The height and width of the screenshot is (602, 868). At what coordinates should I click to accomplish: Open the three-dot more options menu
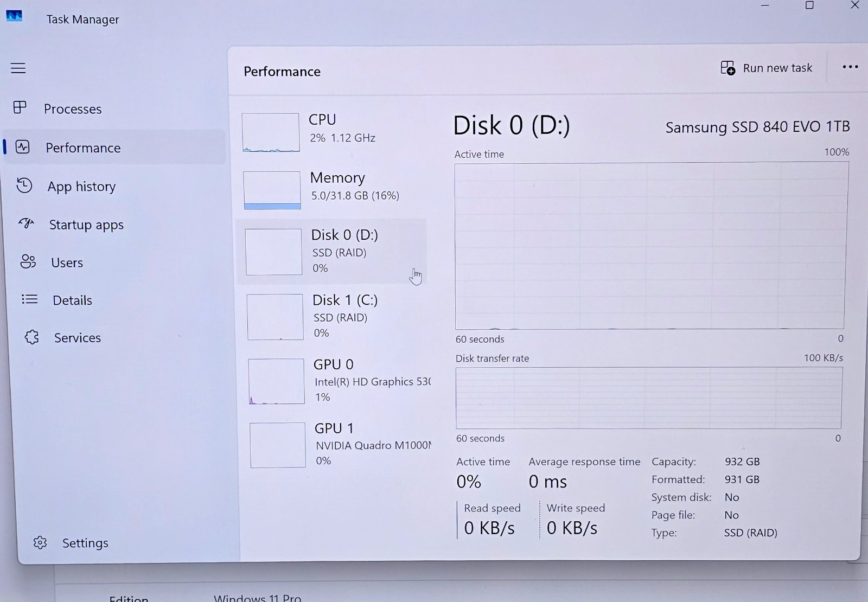point(850,67)
